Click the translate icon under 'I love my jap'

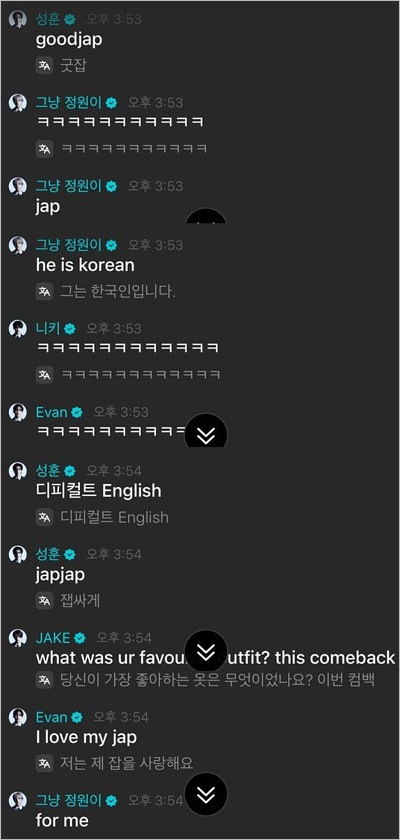pyautogui.click(x=44, y=762)
